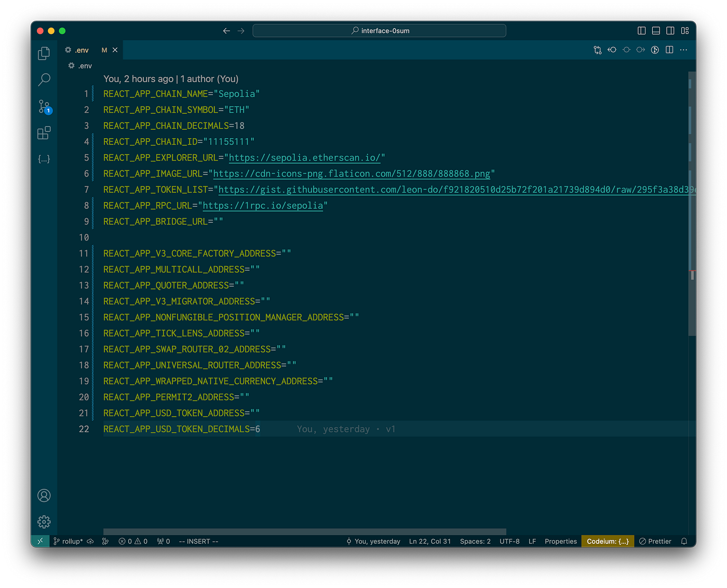Open the sepolia.etherscan.io link
The width and height of the screenshot is (727, 588).
(x=304, y=158)
